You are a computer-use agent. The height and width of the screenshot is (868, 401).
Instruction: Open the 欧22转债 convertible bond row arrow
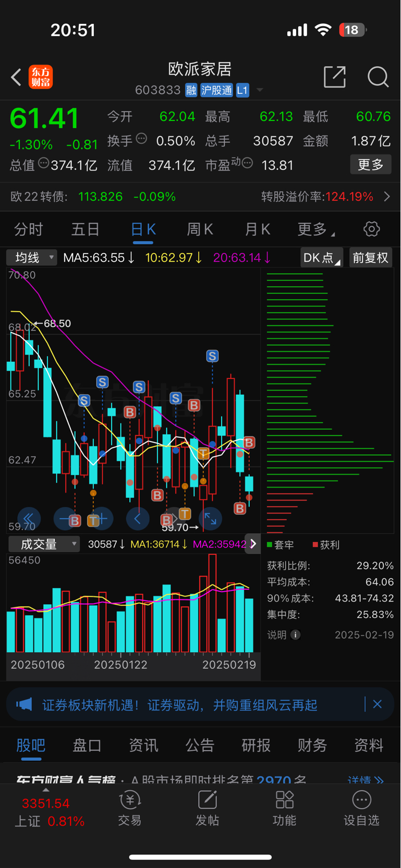pyautogui.click(x=387, y=197)
